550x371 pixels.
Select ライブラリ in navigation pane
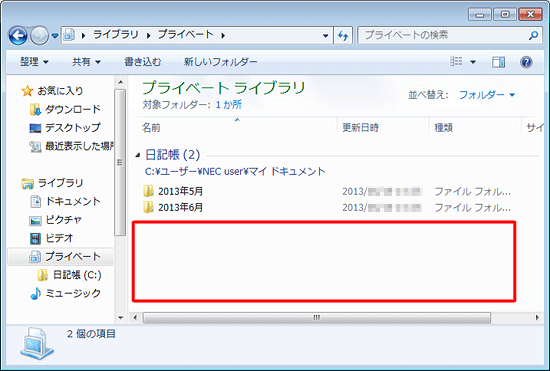pyautogui.click(x=60, y=183)
